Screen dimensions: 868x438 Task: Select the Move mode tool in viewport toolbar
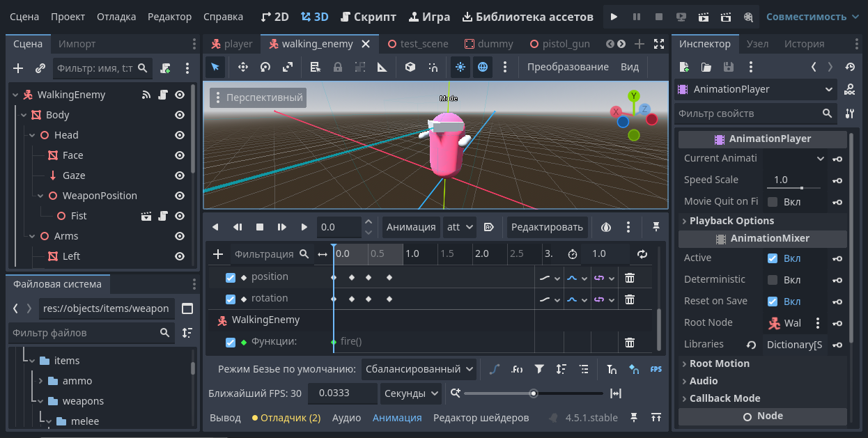tap(243, 67)
